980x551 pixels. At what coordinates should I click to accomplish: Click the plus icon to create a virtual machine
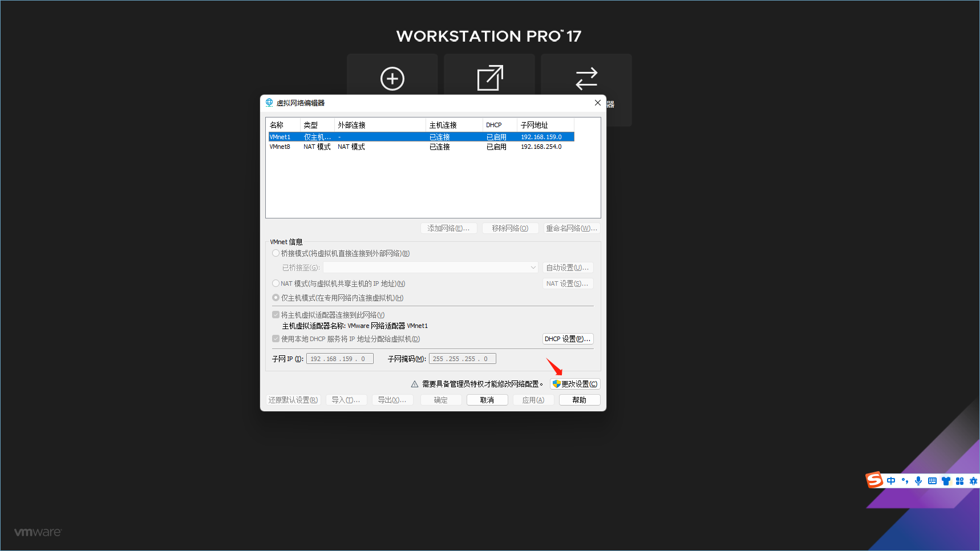tap(392, 79)
